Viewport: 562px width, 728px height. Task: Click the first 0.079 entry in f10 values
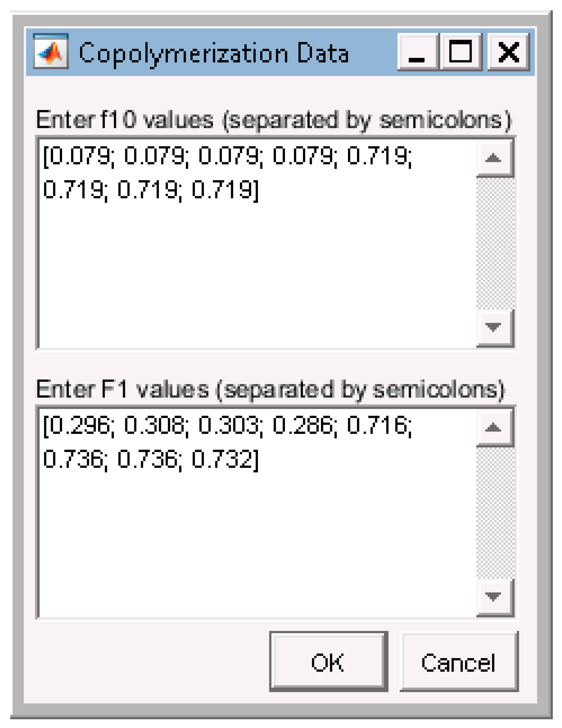pyautogui.click(x=79, y=156)
